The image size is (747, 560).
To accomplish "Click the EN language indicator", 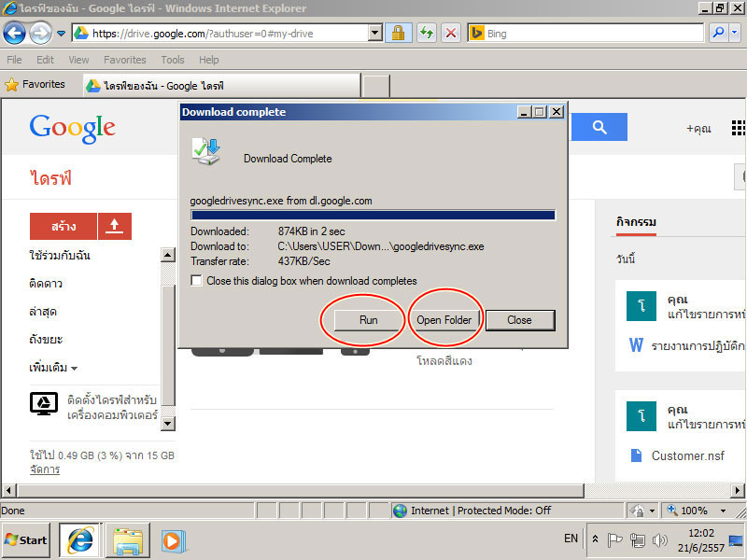I will [x=571, y=539].
